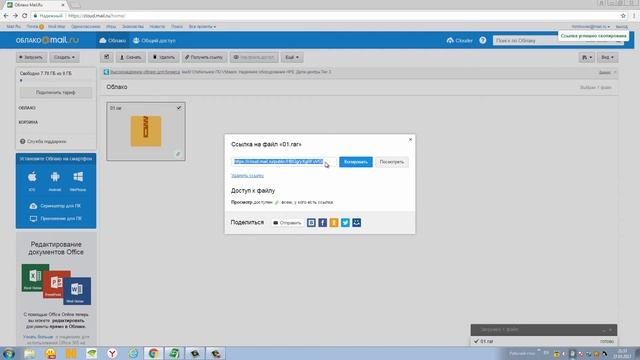The height and width of the screenshot is (360, 640).
Task: Toggle the checkmark on the 01.rar tile
Action: (179, 108)
